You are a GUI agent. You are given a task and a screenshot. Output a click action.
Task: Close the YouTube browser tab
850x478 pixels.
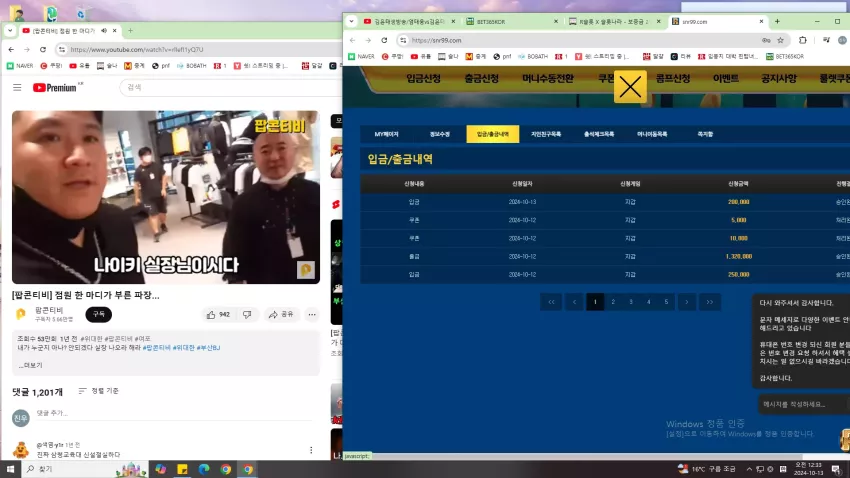pos(114,31)
